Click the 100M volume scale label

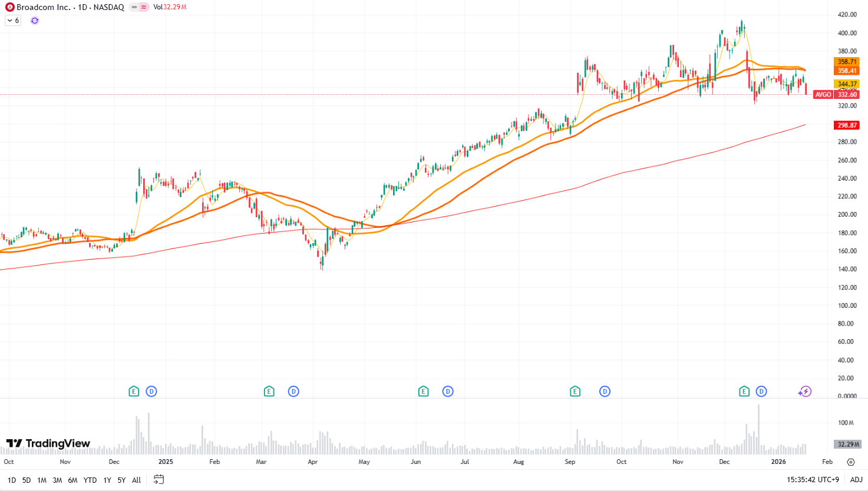846,423
